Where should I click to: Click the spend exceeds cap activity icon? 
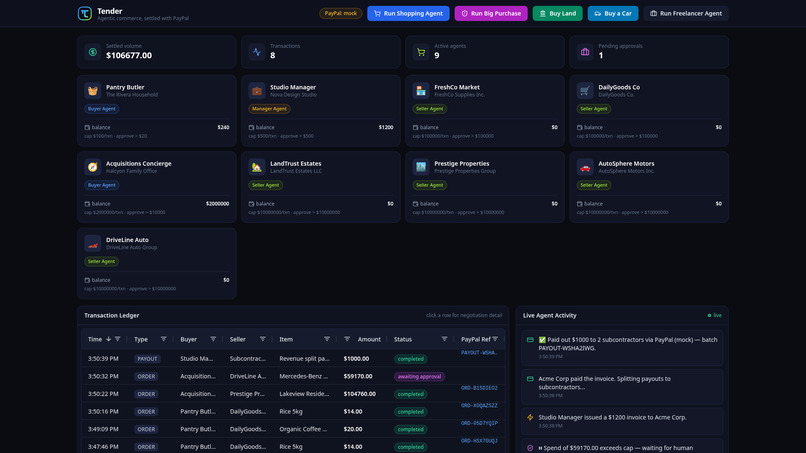tap(530, 448)
